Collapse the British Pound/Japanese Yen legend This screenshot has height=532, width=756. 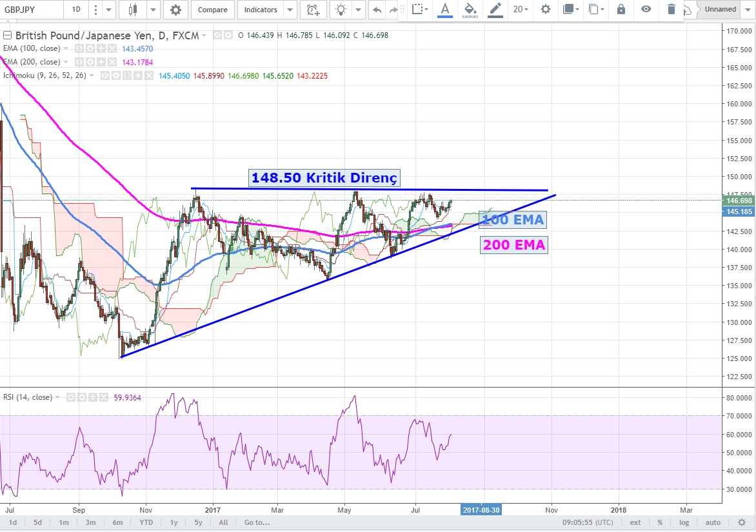(x=8, y=35)
